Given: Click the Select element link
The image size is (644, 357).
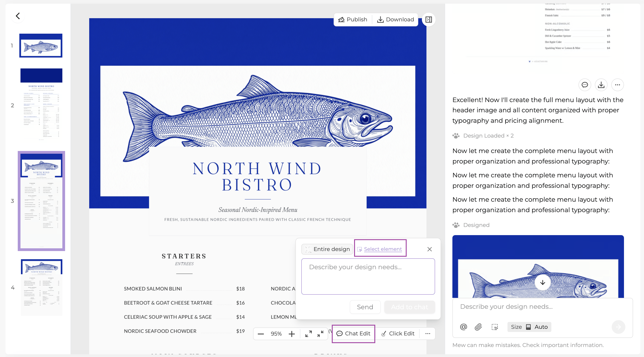Looking at the screenshot, I should pyautogui.click(x=380, y=249).
